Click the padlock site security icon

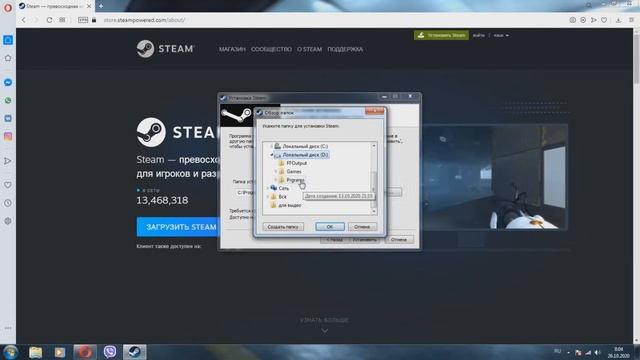(94, 20)
